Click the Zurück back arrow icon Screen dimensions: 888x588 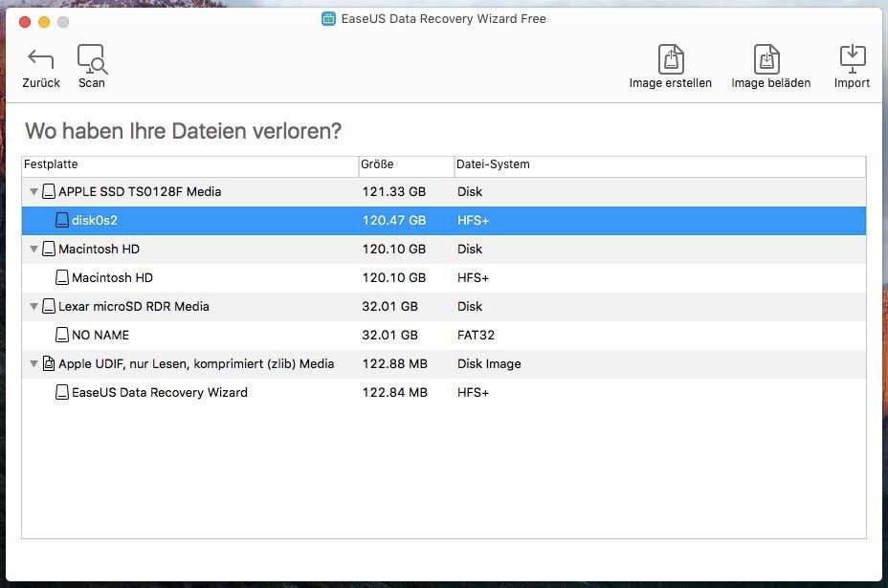(39, 59)
